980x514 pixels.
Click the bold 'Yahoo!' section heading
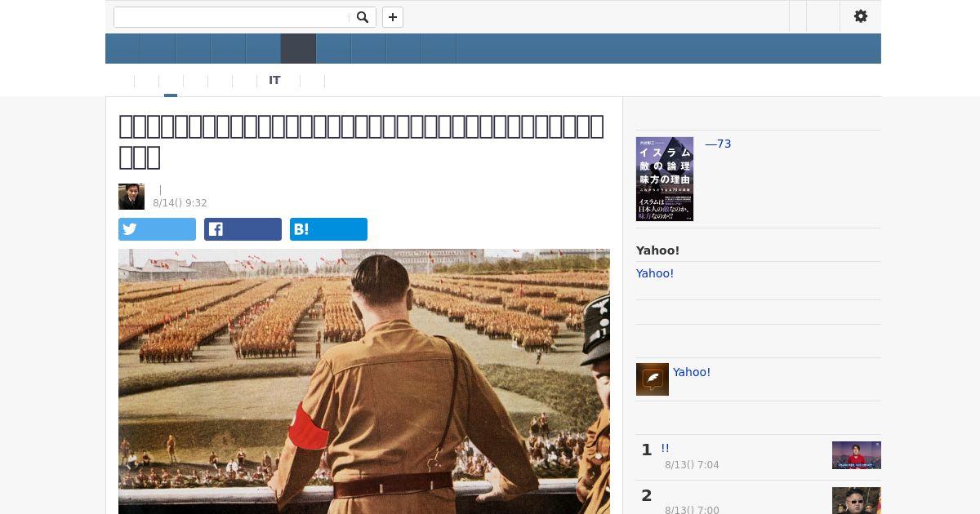(658, 250)
